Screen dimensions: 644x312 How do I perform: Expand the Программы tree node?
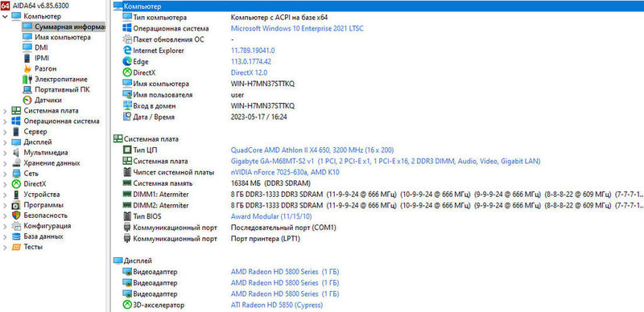(x=5, y=205)
